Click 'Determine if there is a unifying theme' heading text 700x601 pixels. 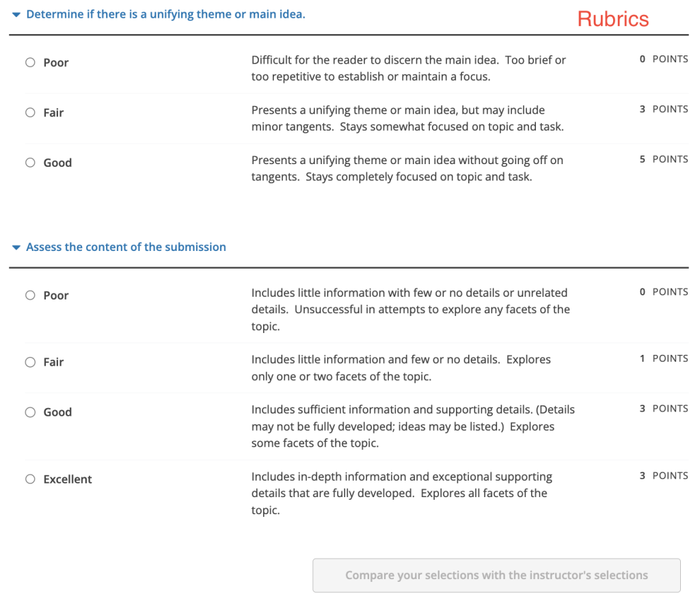click(x=165, y=14)
